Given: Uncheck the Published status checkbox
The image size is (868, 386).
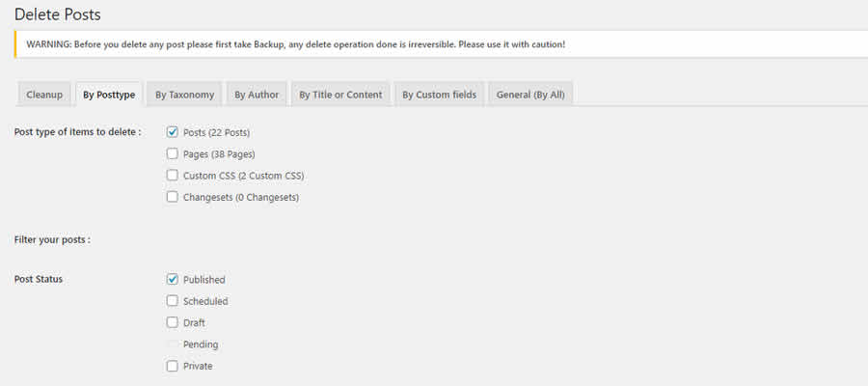Looking at the screenshot, I should tap(173, 280).
